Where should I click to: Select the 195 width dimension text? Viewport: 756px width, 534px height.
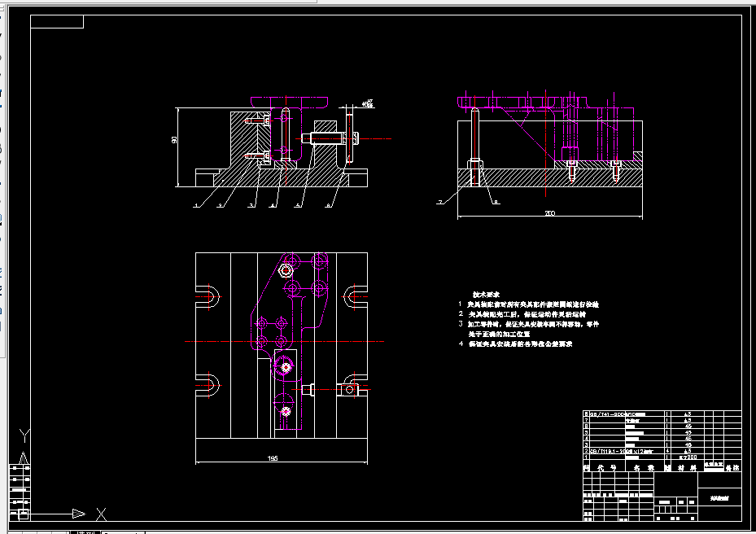(x=273, y=458)
